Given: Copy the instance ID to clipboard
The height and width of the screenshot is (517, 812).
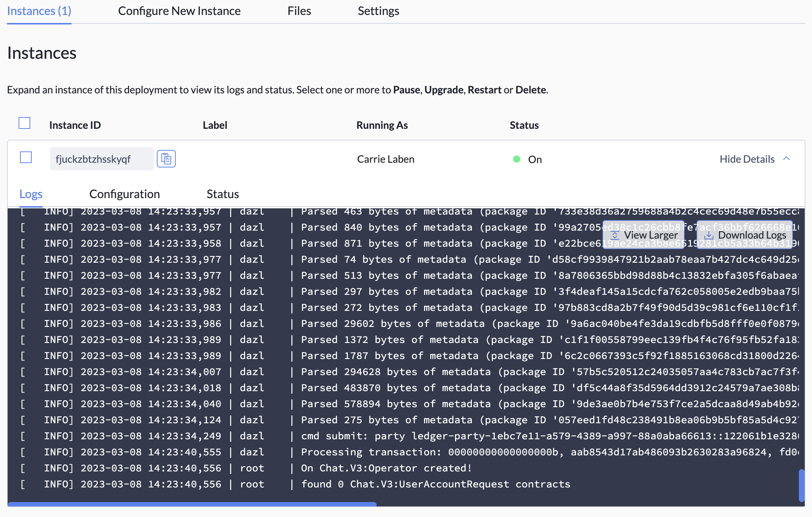Looking at the screenshot, I should (166, 159).
